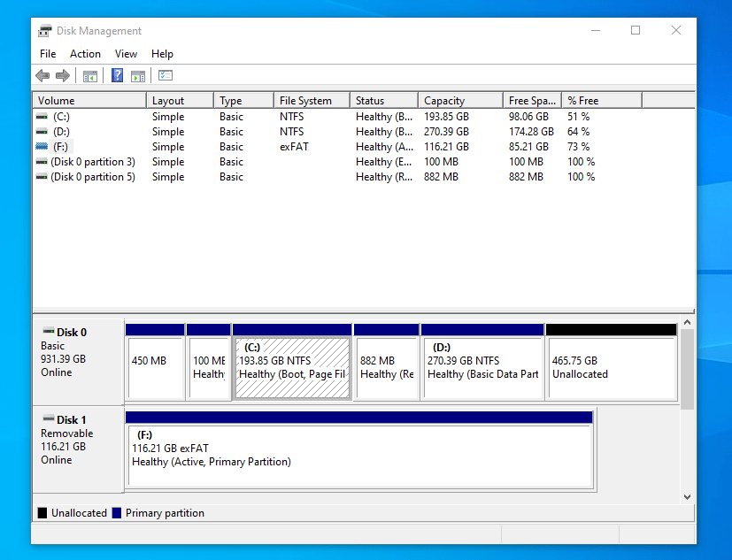Screen dimensions: 732x560
Task: Click the Show/Hide Console Tree icon
Action: [x=90, y=76]
